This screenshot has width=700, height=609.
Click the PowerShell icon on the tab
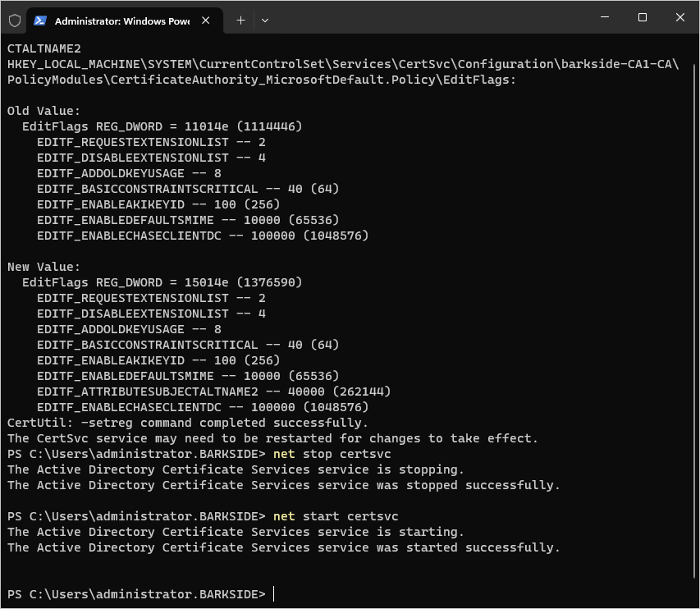click(x=40, y=21)
